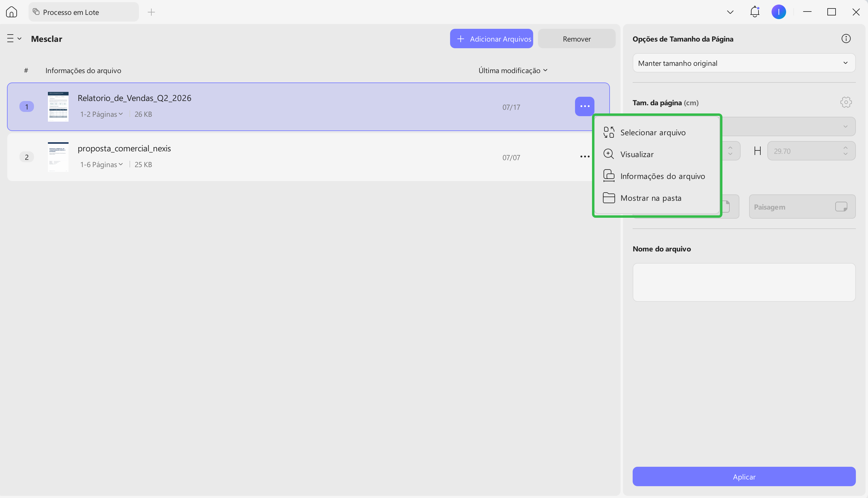Screen dimensions: 868x498
Task: Open the more options for proposta_comercial_nexis
Action: click(x=584, y=157)
